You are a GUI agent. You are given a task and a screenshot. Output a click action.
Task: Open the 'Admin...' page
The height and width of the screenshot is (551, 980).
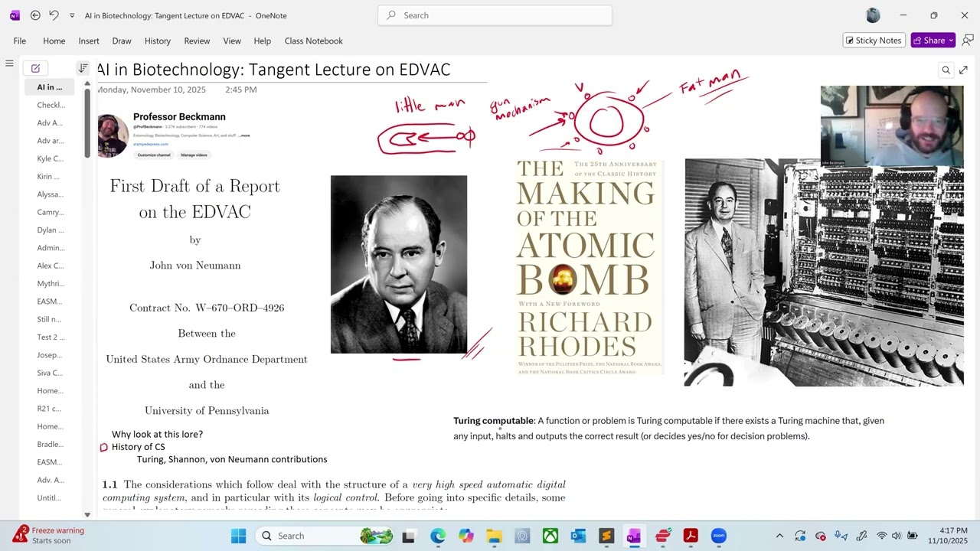point(51,248)
